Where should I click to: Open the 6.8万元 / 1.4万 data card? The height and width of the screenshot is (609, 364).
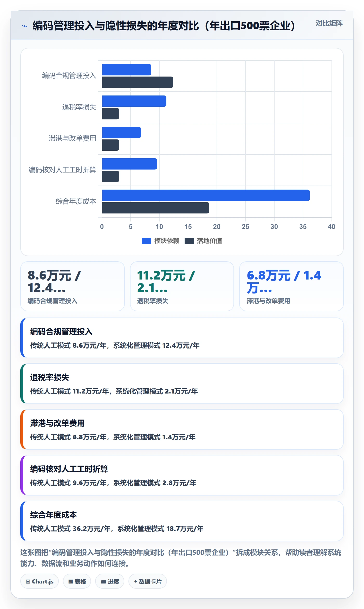click(291, 286)
